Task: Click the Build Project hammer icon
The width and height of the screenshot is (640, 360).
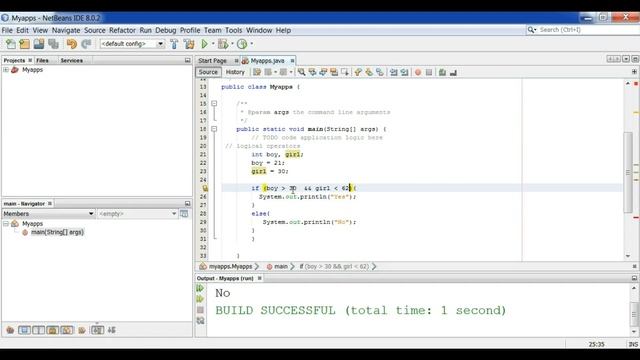Action: [x=174, y=44]
